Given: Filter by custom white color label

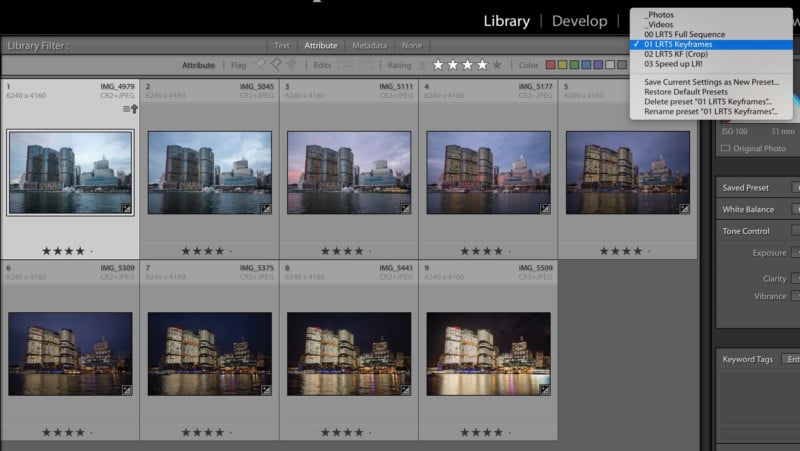Looking at the screenshot, I should click(610, 65).
